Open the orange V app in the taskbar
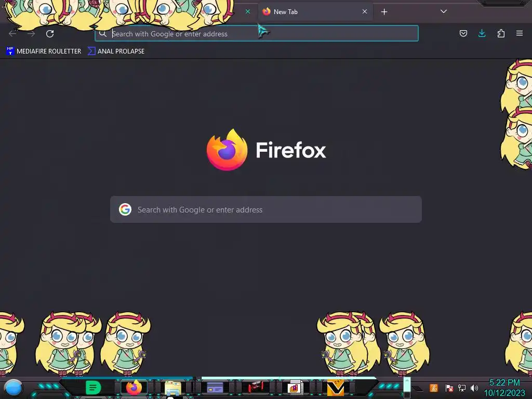 pyautogui.click(x=335, y=388)
